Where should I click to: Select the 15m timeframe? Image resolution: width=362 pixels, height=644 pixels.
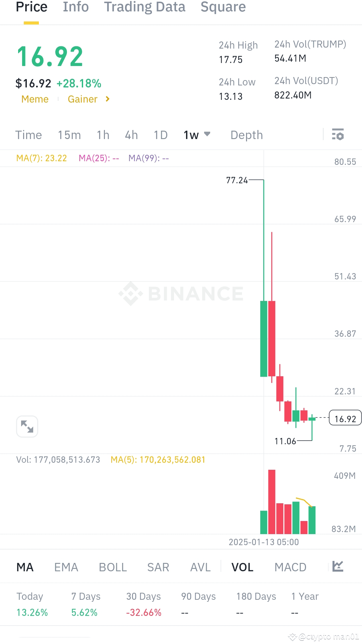click(x=69, y=135)
